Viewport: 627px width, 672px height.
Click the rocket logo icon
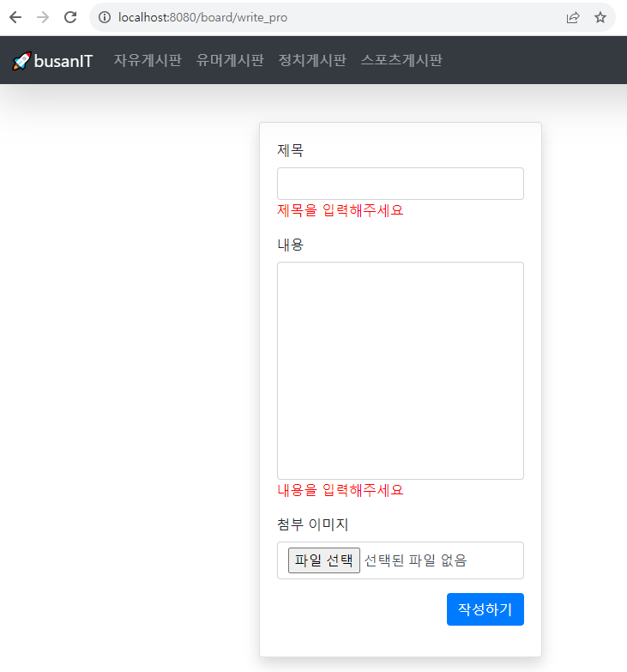(x=21, y=61)
